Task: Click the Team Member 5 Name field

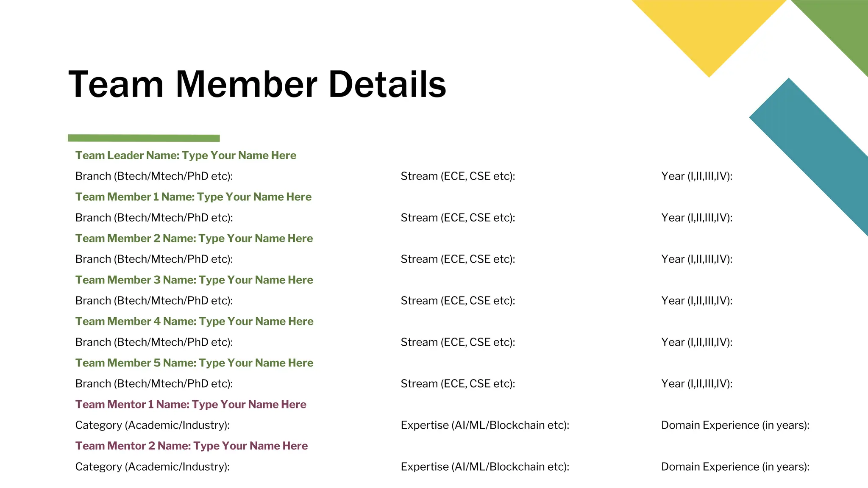Action: (x=194, y=363)
